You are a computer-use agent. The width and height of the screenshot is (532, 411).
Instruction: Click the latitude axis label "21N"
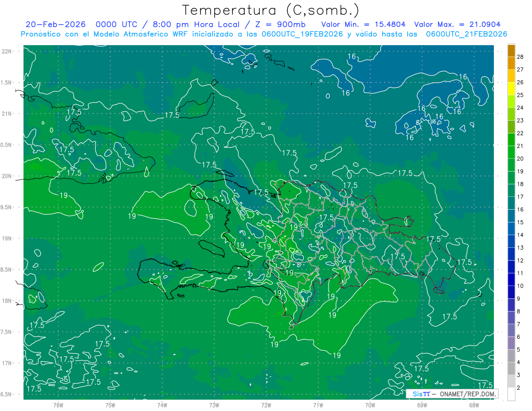coord(7,114)
